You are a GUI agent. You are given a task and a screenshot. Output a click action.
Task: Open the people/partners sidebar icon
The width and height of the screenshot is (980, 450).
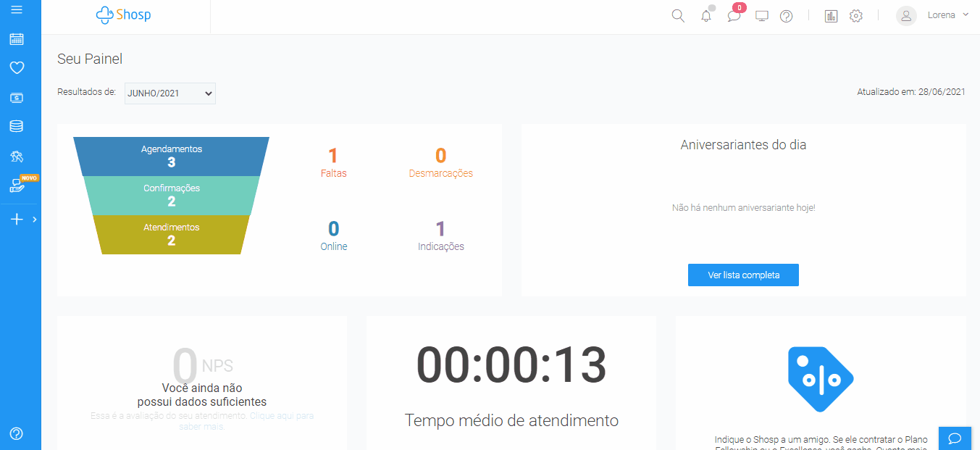16,156
